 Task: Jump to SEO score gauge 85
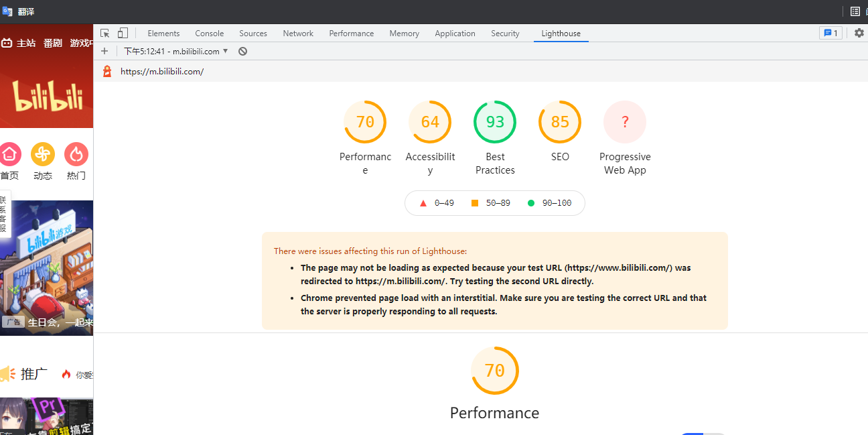point(560,122)
